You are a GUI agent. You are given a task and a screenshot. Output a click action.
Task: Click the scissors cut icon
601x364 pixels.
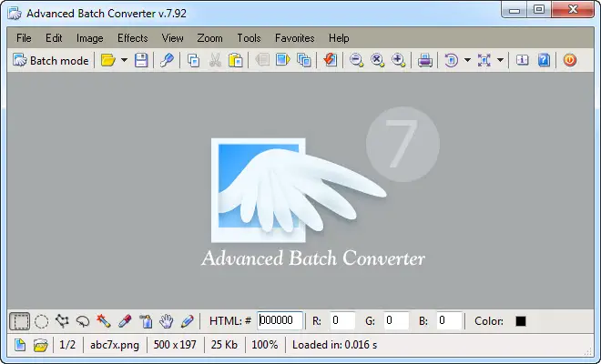(215, 61)
